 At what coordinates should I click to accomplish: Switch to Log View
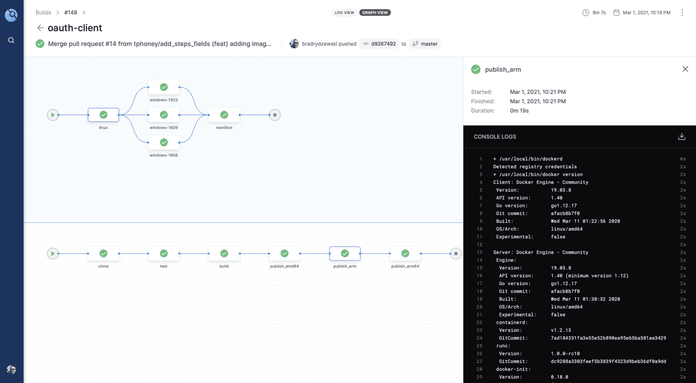point(344,12)
